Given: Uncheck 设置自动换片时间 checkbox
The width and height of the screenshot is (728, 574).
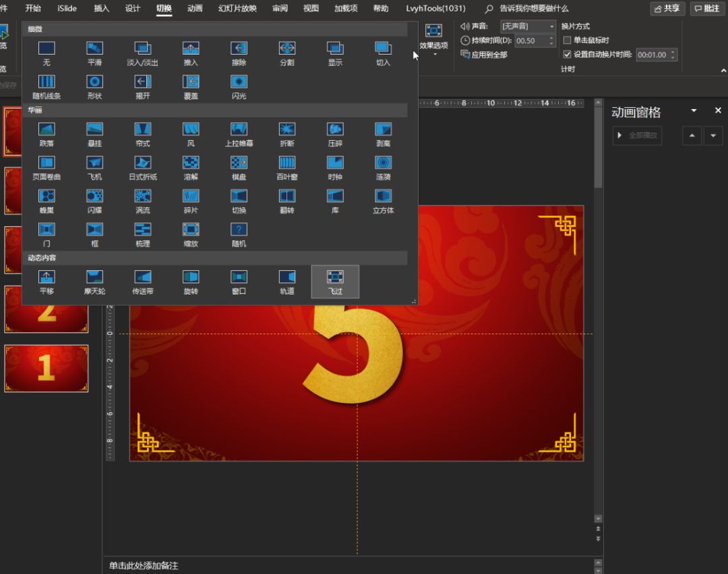Looking at the screenshot, I should point(567,55).
